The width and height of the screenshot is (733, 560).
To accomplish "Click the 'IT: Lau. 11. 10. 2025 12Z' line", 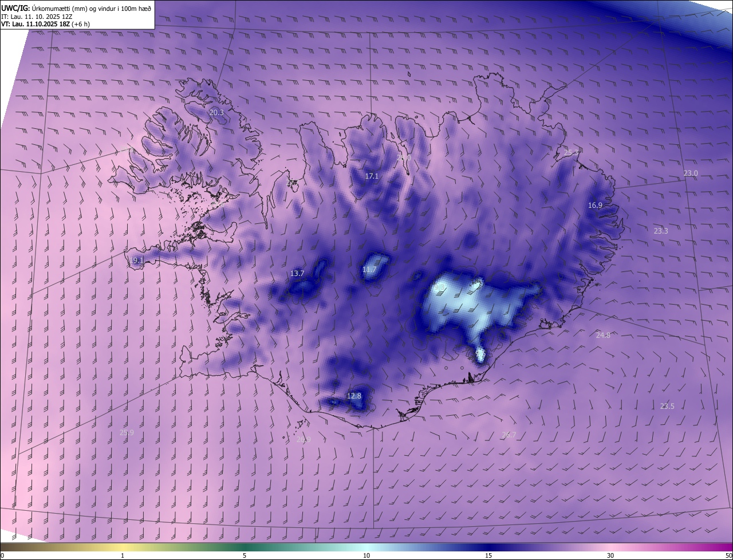I will [x=37, y=17].
